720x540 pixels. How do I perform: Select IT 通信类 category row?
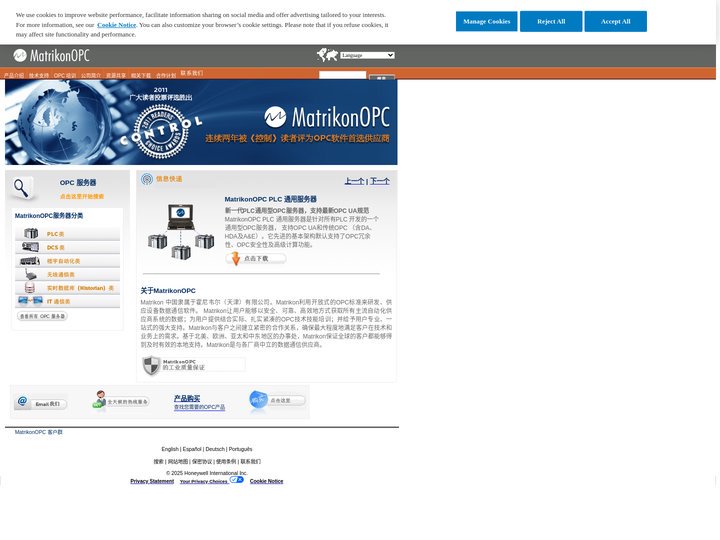(x=67, y=301)
